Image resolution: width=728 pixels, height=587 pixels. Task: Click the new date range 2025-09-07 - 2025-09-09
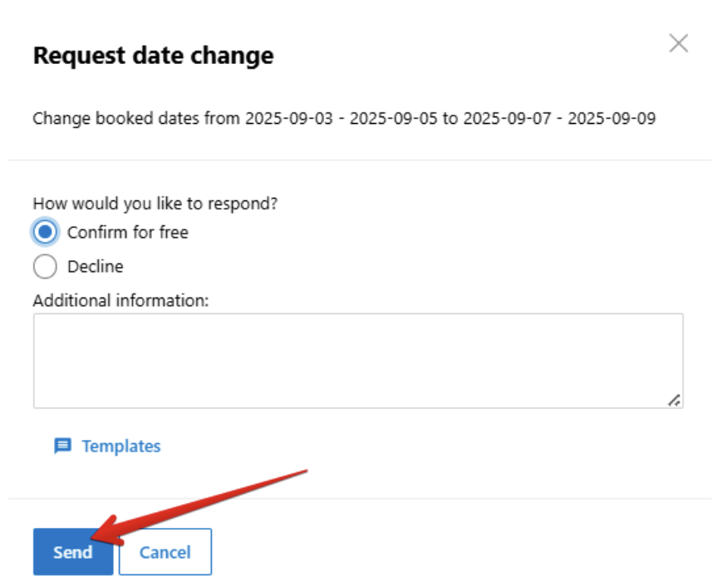point(559,118)
